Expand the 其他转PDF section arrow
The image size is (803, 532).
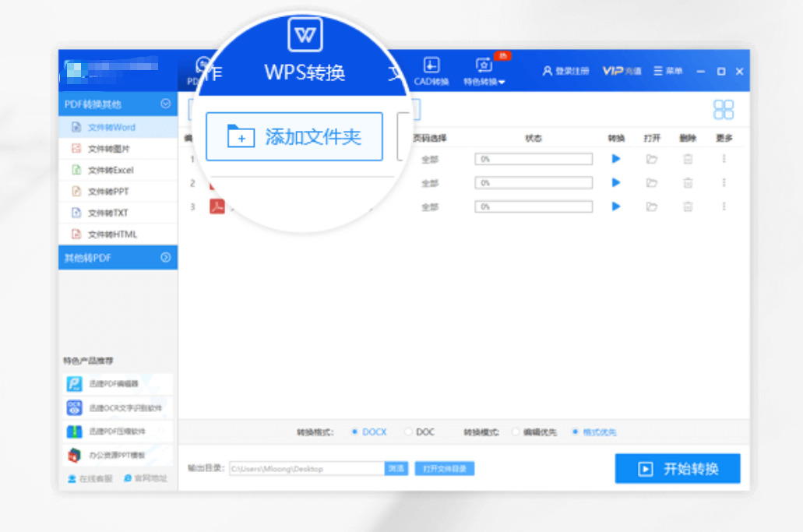pyautogui.click(x=165, y=257)
